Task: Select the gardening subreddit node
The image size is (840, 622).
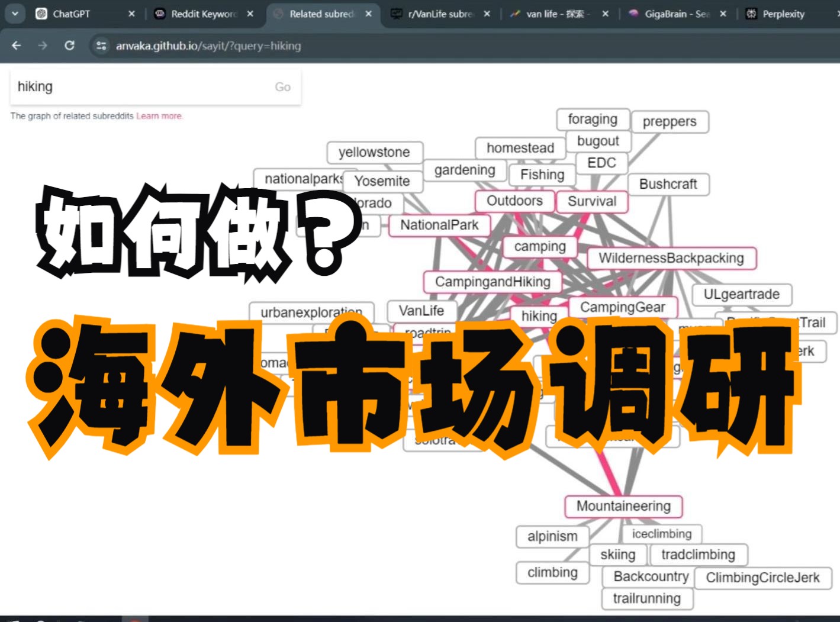Action: pyautogui.click(x=465, y=170)
